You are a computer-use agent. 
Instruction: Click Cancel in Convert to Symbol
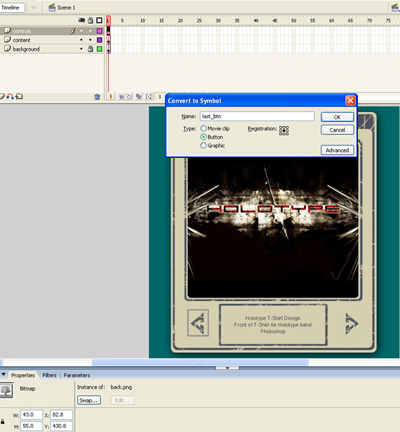[x=337, y=130]
